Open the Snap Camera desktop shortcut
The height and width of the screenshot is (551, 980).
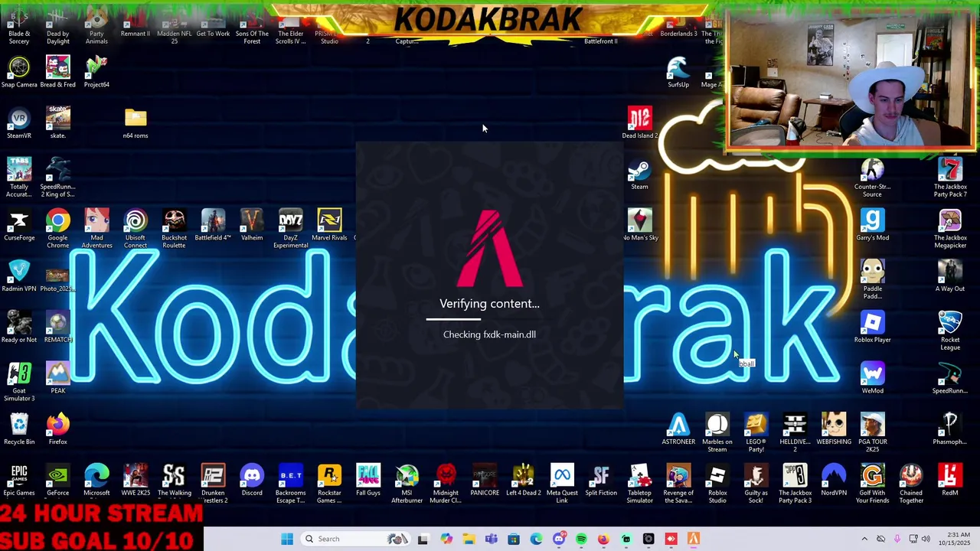coord(19,72)
